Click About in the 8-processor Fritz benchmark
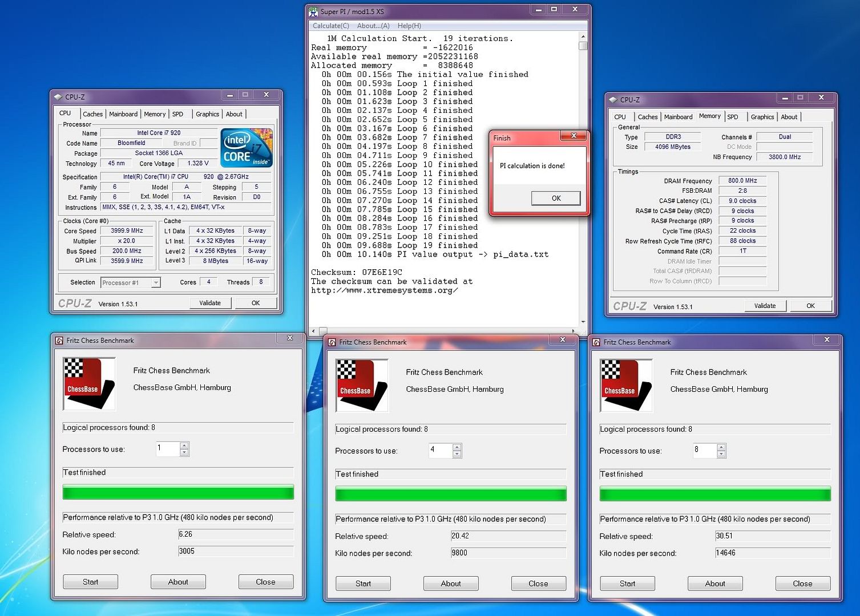This screenshot has height=616, width=860. point(715,583)
